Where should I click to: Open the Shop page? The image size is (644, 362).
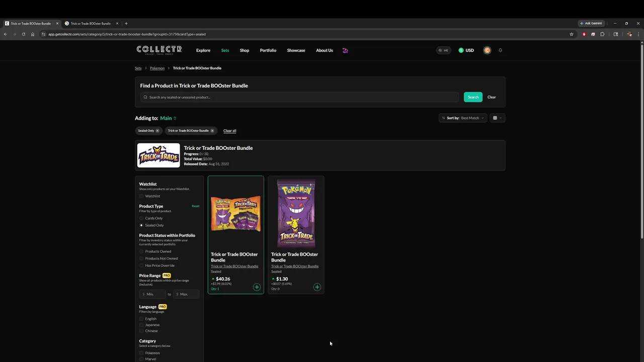(245, 50)
